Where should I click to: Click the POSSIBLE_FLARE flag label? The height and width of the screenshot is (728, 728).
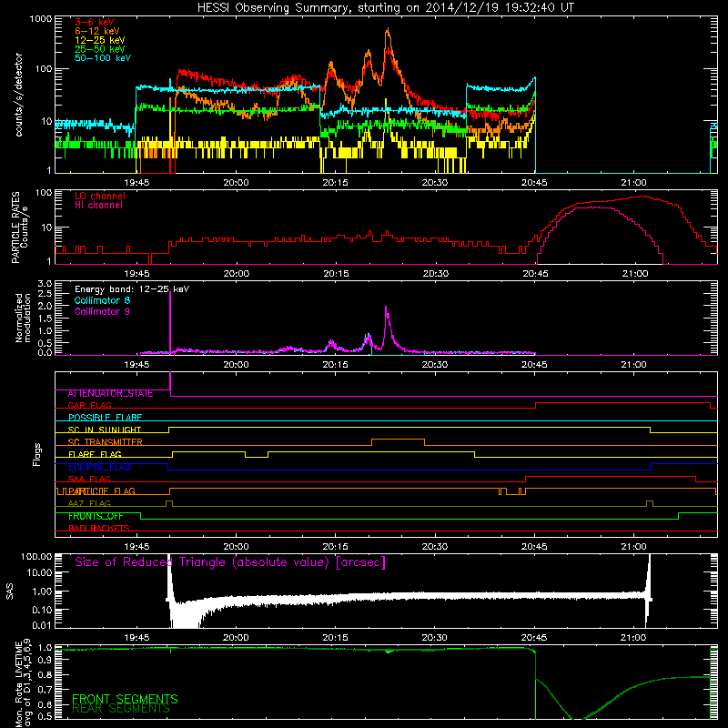(x=105, y=418)
